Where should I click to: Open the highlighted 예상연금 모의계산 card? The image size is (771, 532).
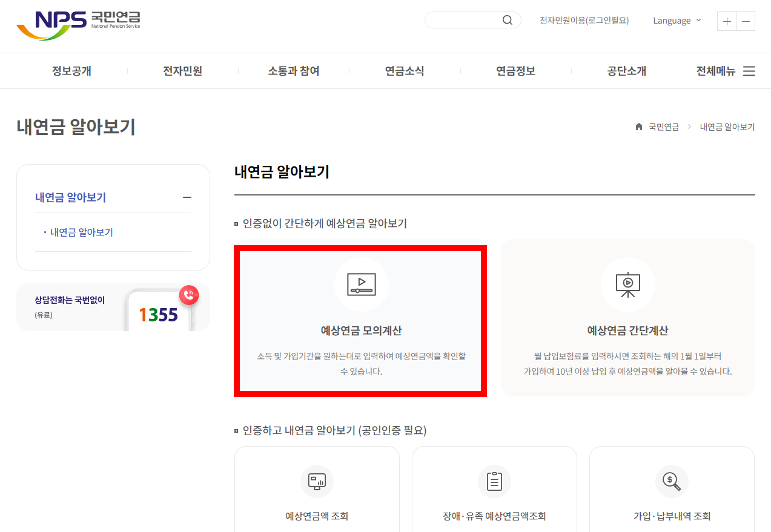coord(360,321)
